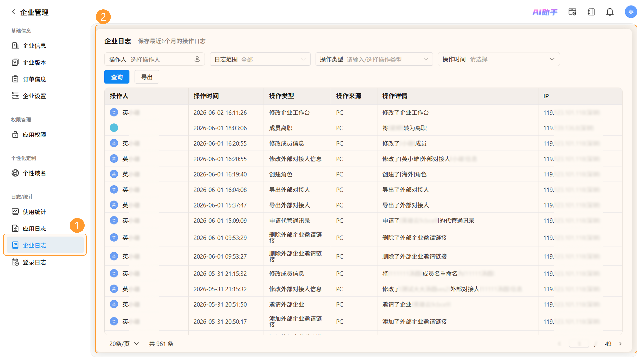Jump to page 49 in pagination

click(x=608, y=344)
